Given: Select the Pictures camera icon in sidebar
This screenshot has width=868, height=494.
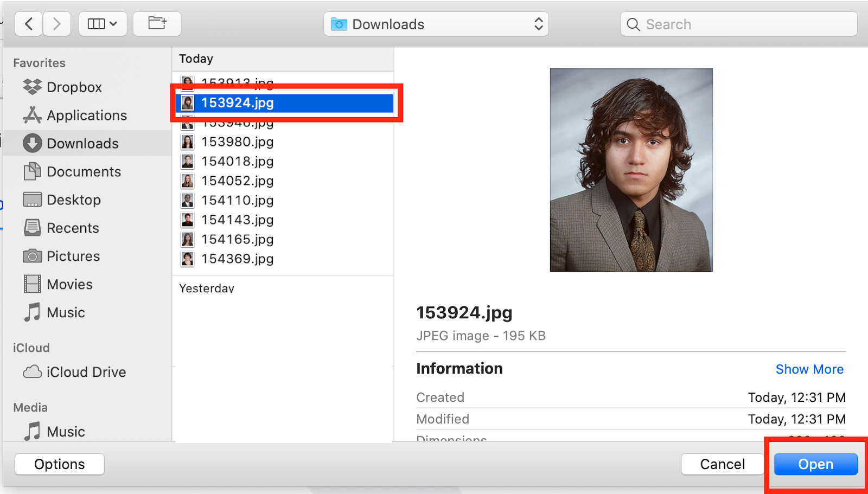Looking at the screenshot, I should (x=33, y=256).
